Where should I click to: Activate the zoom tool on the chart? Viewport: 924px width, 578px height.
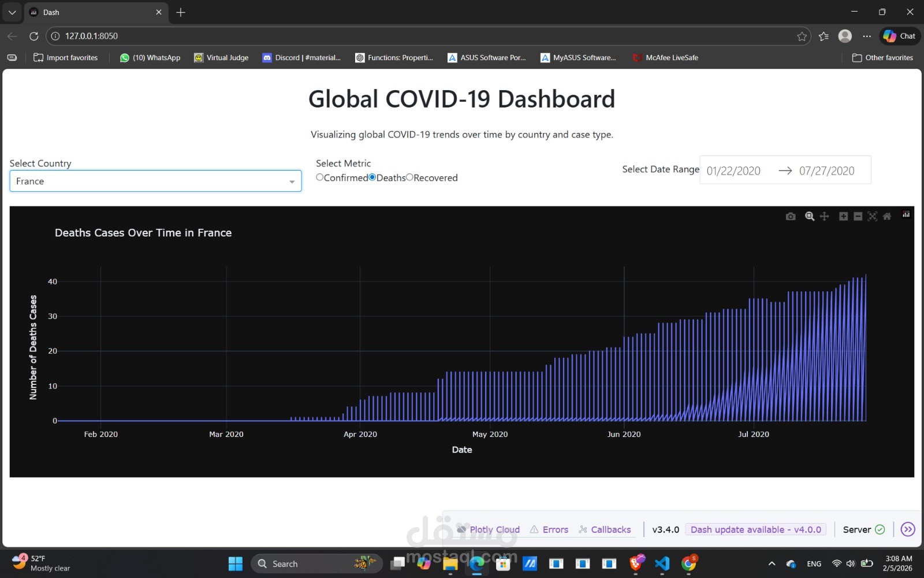[809, 216]
